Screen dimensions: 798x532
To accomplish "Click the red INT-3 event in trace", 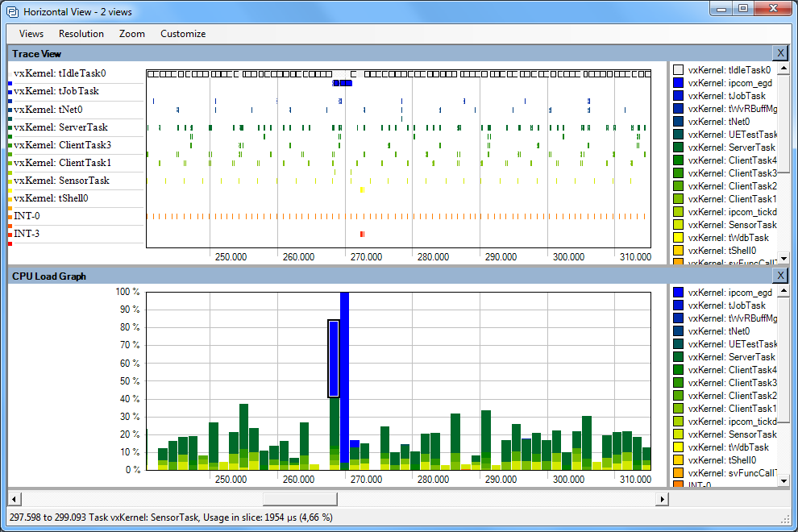I will (x=363, y=235).
